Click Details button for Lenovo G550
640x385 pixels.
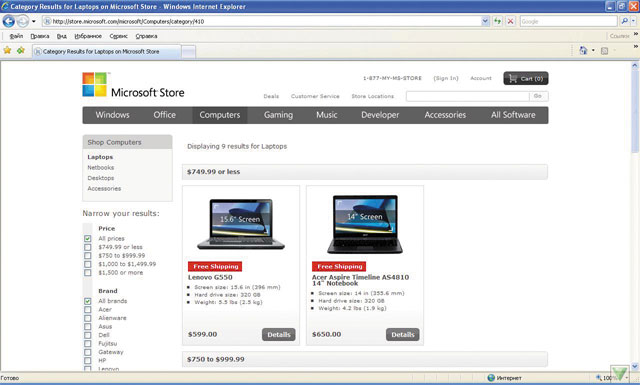[278, 334]
